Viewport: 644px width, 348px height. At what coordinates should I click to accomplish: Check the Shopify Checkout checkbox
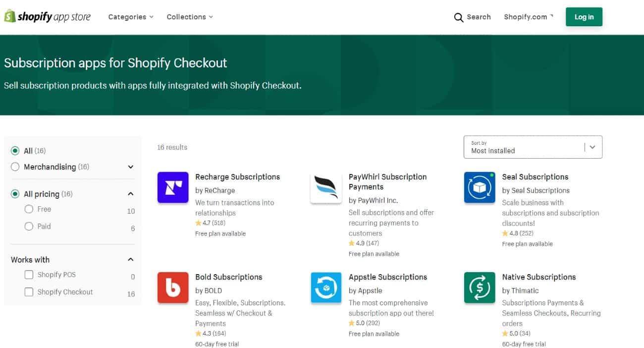click(29, 292)
